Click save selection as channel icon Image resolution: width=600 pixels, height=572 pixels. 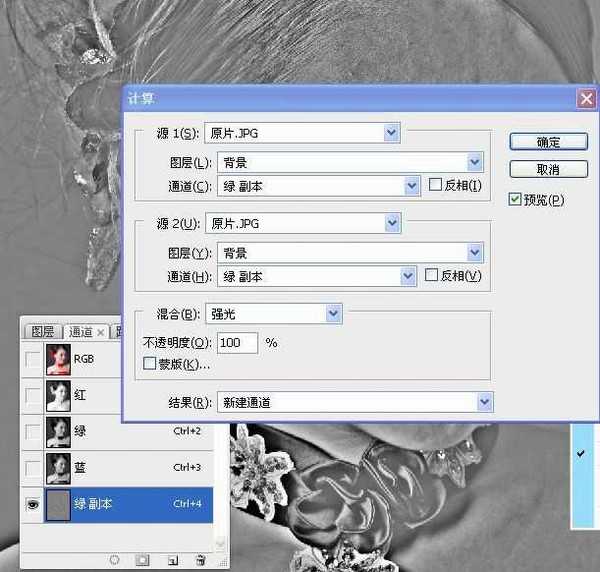click(x=143, y=561)
